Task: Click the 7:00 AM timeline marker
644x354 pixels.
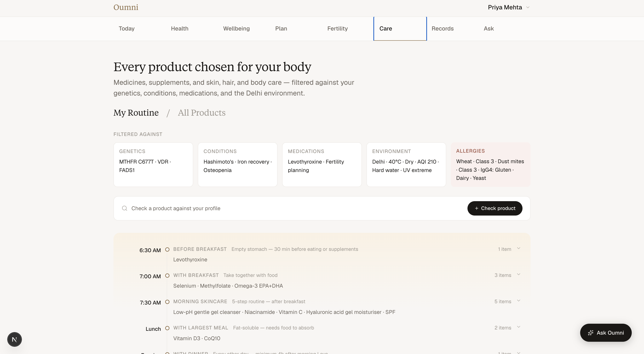Action: pyautogui.click(x=167, y=275)
